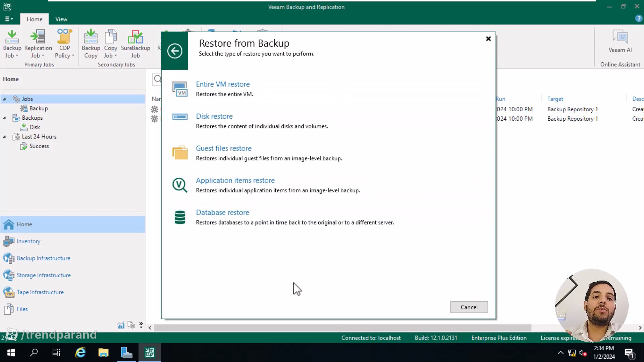Open the help question mark icon
Viewport: 644px width, 362px height.
pyautogui.click(x=639, y=19)
